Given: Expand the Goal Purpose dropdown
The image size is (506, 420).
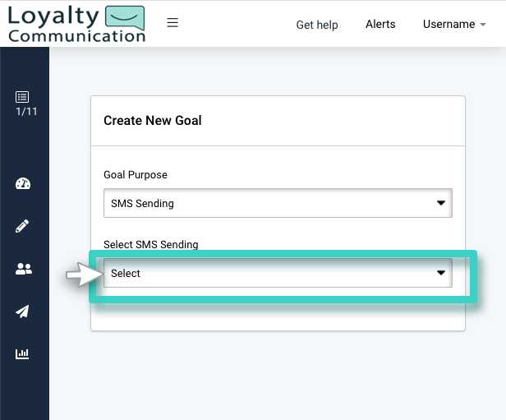Looking at the screenshot, I should coord(277,203).
